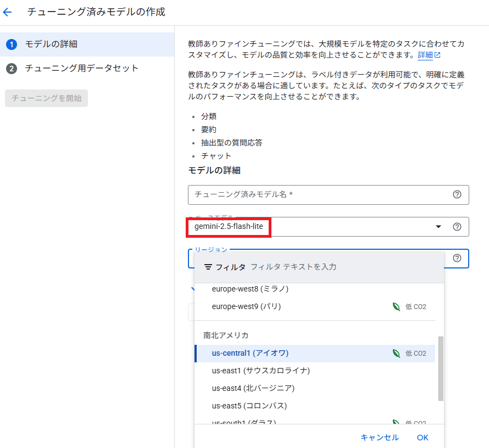The height and width of the screenshot is (448, 489).
Task: Open the base model dropdown arrow
Action: pos(438,227)
